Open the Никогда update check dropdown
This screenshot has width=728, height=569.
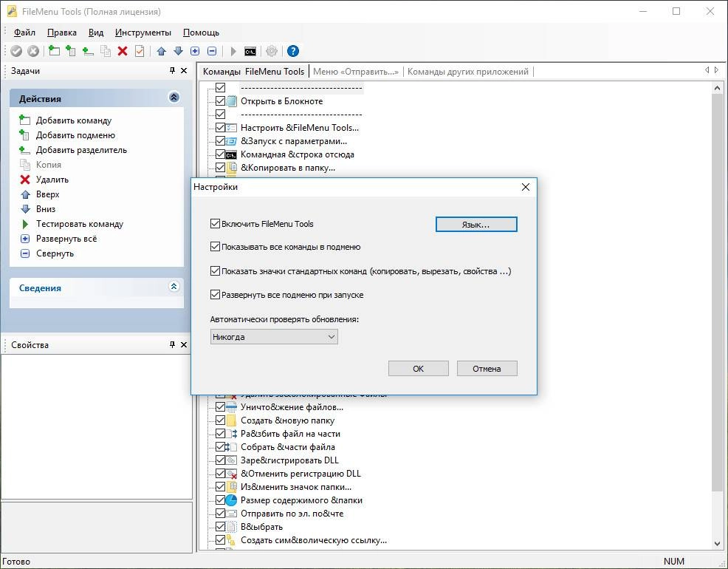[x=274, y=337]
